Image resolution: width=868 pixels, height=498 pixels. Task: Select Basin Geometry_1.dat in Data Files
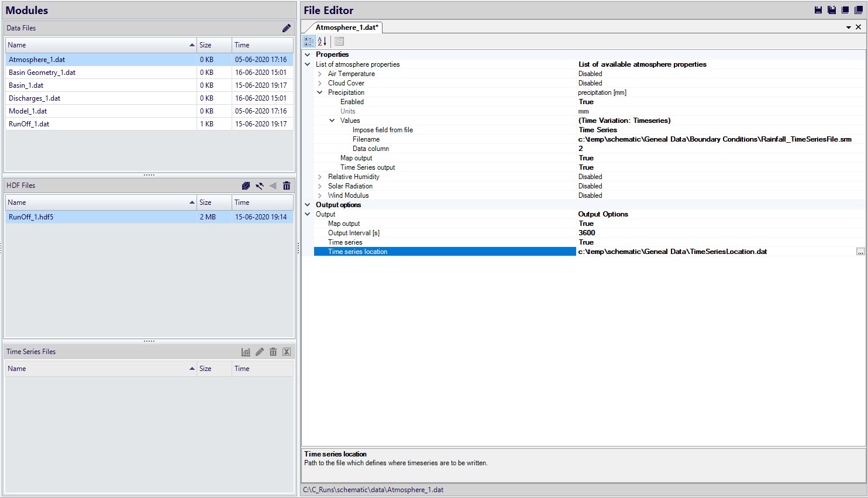(149, 73)
